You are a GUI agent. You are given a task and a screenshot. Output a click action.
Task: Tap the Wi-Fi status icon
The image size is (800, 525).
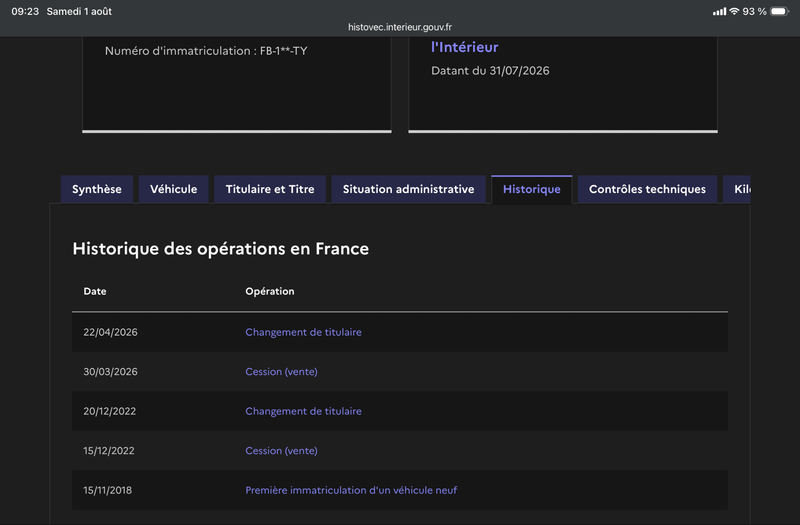coord(734,11)
